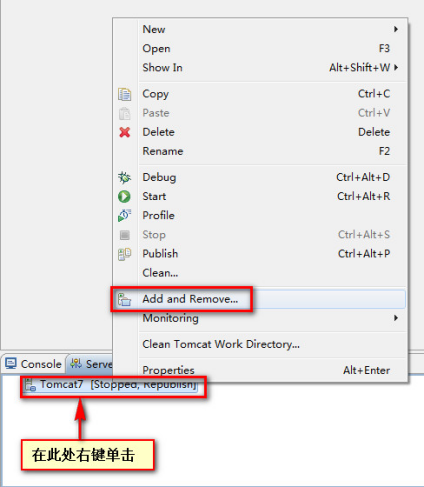Click the grey Stop square icon
This screenshot has height=487, width=424.
pos(125,235)
